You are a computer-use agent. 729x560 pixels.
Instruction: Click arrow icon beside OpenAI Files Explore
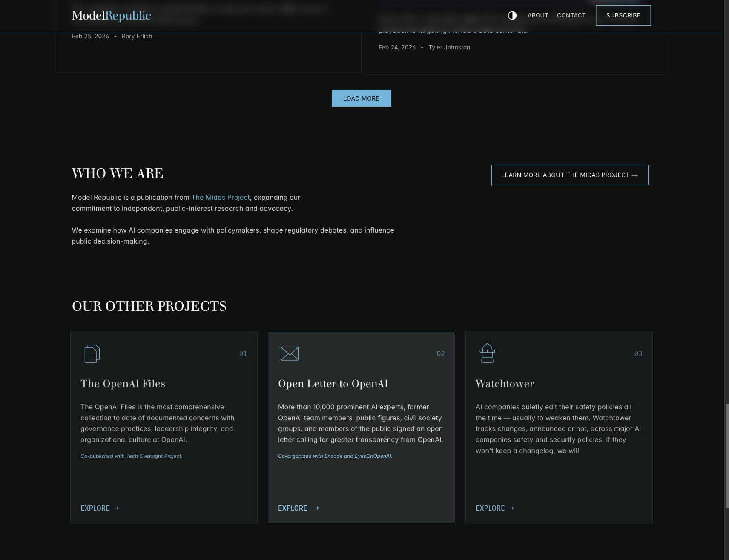[x=117, y=508]
